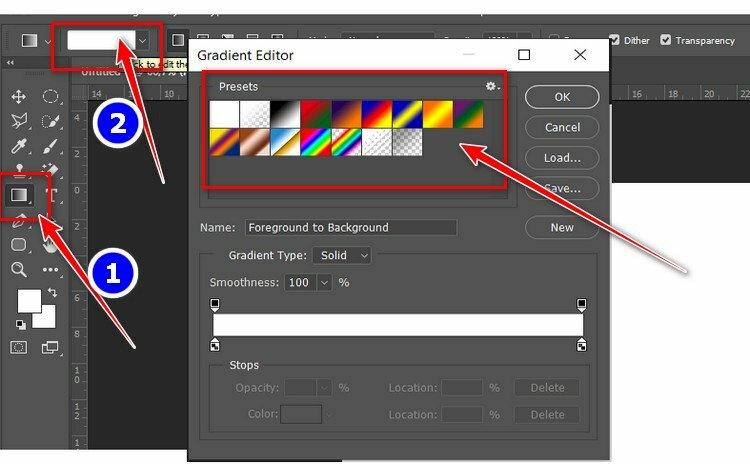The image size is (750, 464).
Task: Select the Gradient tool in the toolbar
Action: tap(20, 193)
